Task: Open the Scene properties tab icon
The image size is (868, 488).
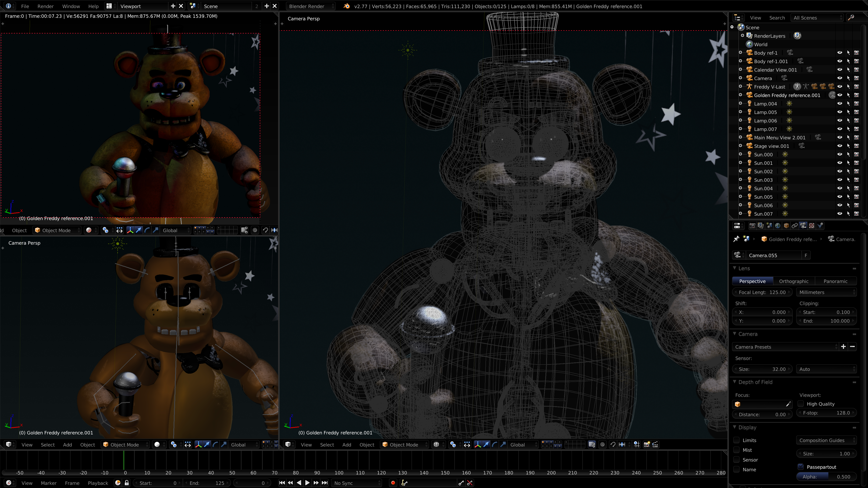Action: point(769,226)
